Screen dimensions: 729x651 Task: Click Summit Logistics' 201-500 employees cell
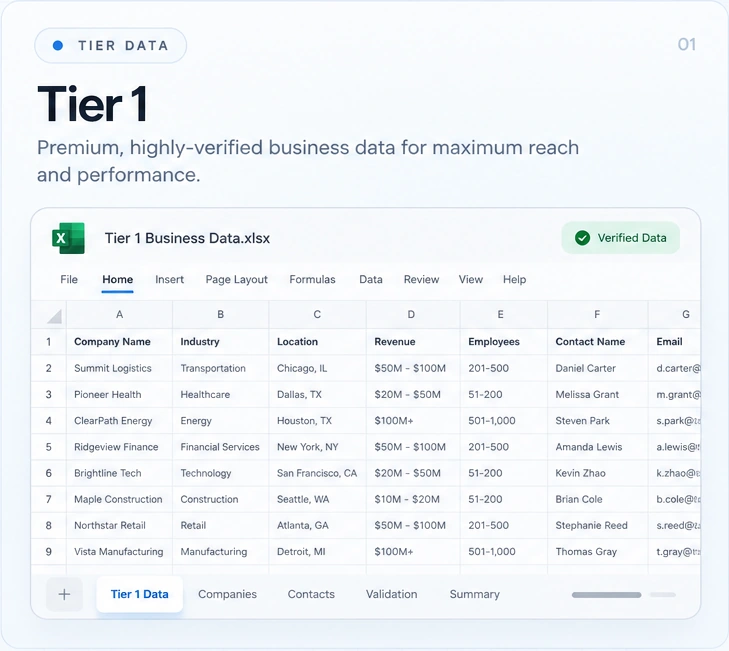504,368
